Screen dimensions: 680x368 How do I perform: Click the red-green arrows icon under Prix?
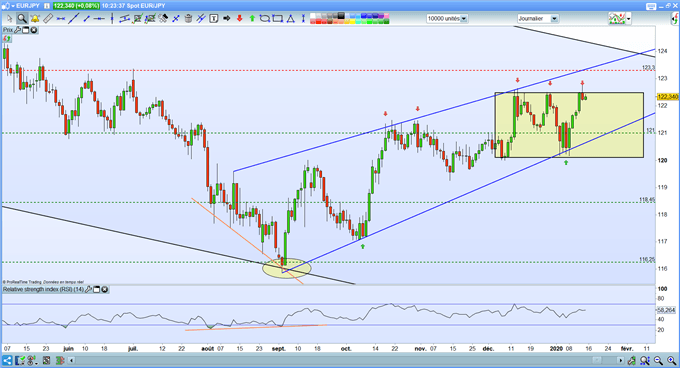pos(7,39)
